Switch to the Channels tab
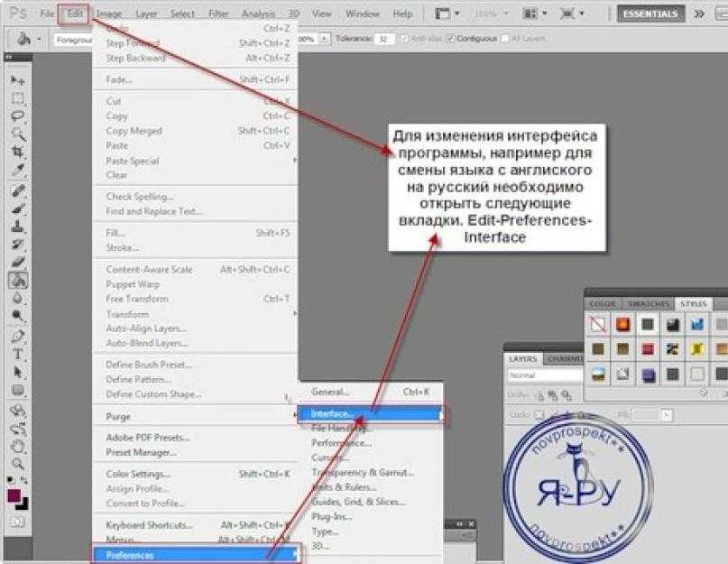 point(563,359)
